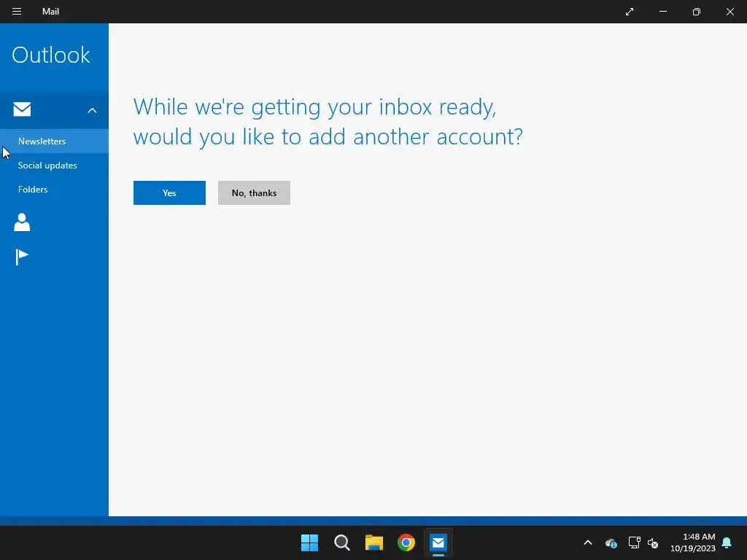Open the network status tray icon

click(x=634, y=542)
